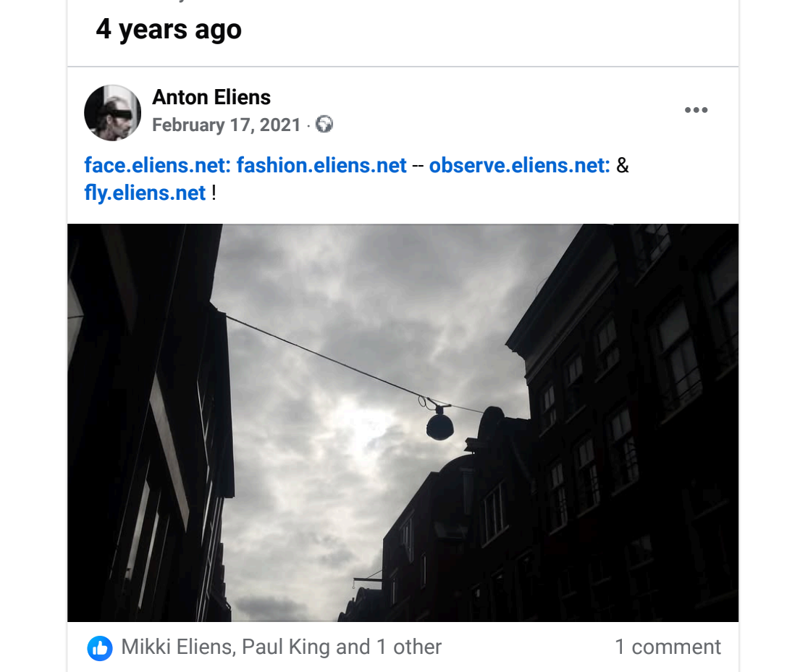The image size is (808, 672).
Task: Click the blue thumbs-up reaction icon
Action: (100, 648)
